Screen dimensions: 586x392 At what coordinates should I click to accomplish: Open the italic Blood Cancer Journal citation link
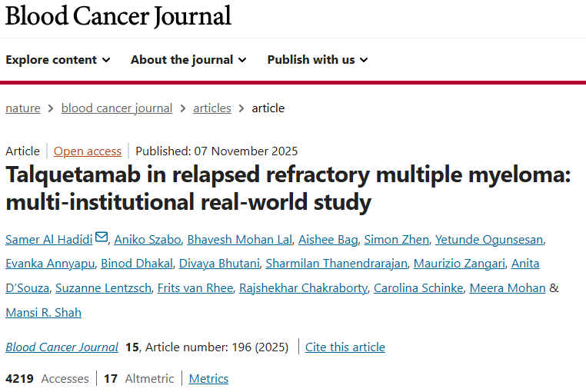(x=62, y=347)
